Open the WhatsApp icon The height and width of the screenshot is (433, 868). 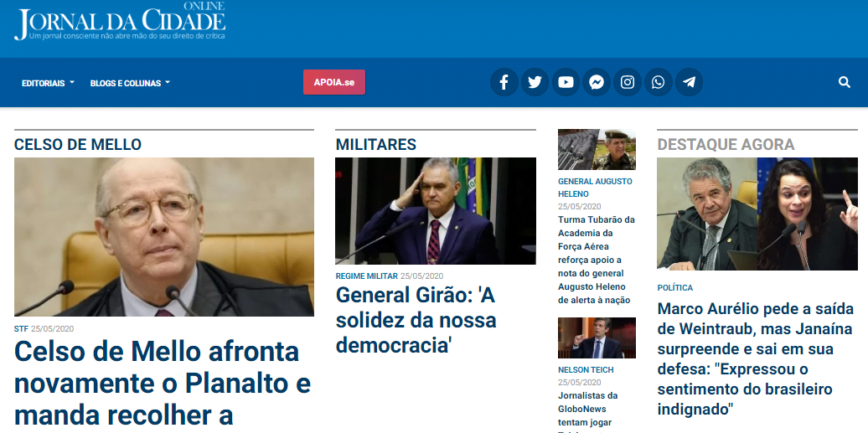[659, 83]
